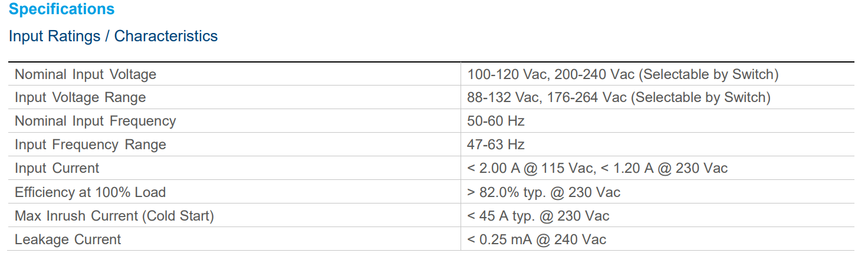
Task: Click the "Input Frequency Range" label
Action: (90, 145)
